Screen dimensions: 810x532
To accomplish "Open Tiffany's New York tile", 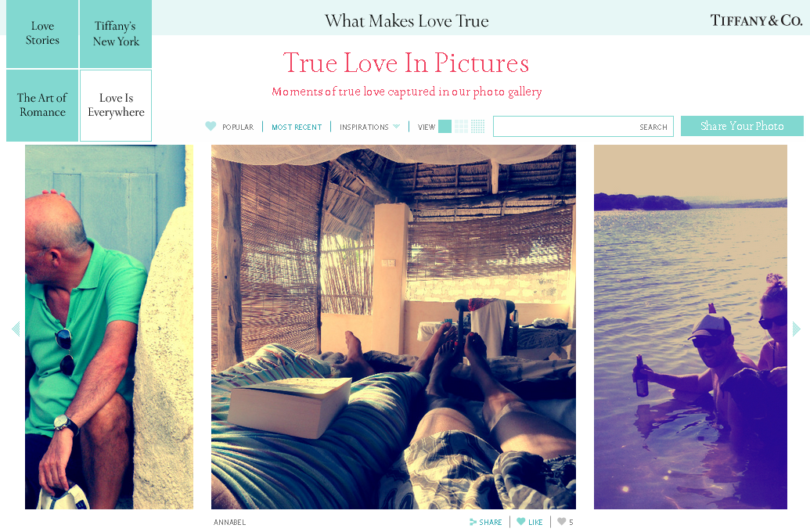I will [116, 34].
